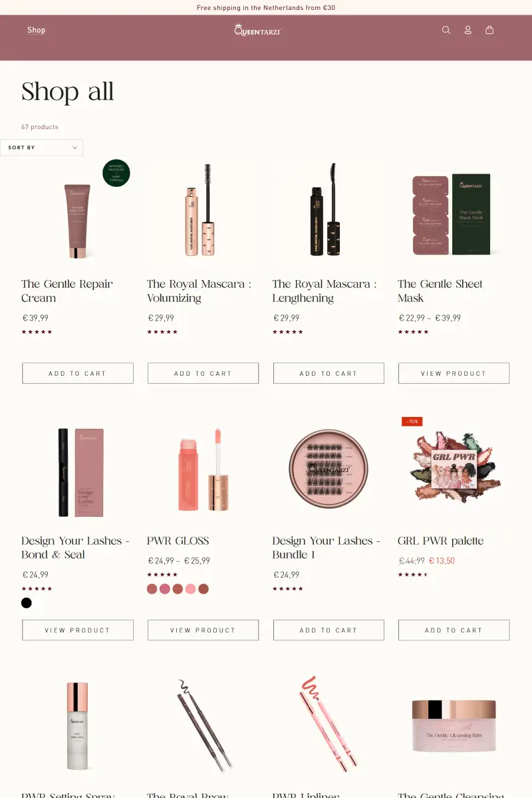Image resolution: width=532 pixels, height=798 pixels.
Task: Click the free shipping announcement bar
Action: (x=266, y=7)
